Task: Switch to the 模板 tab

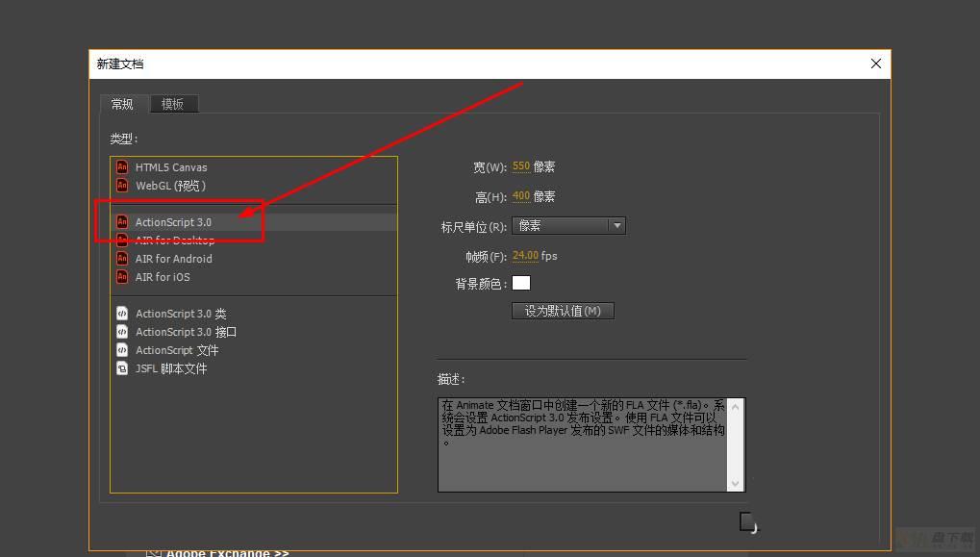Action: pos(174,104)
